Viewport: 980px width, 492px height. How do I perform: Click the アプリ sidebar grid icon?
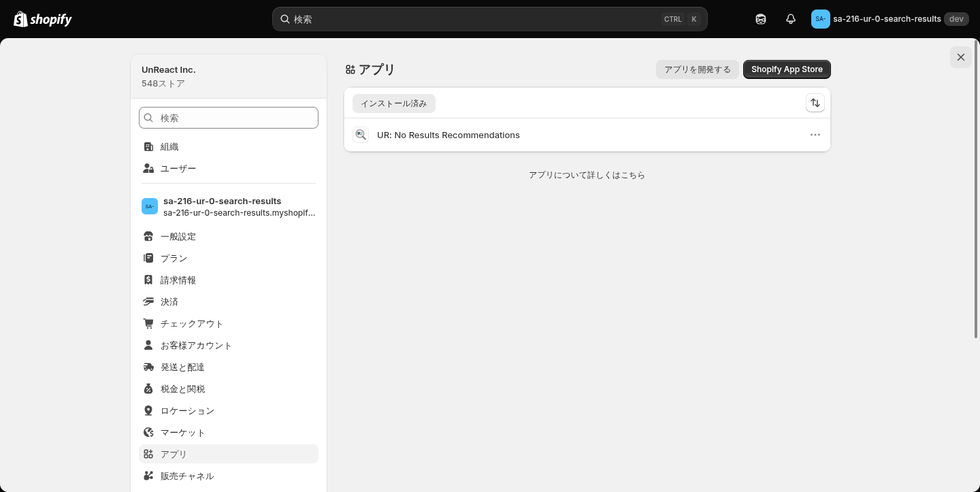pos(148,454)
